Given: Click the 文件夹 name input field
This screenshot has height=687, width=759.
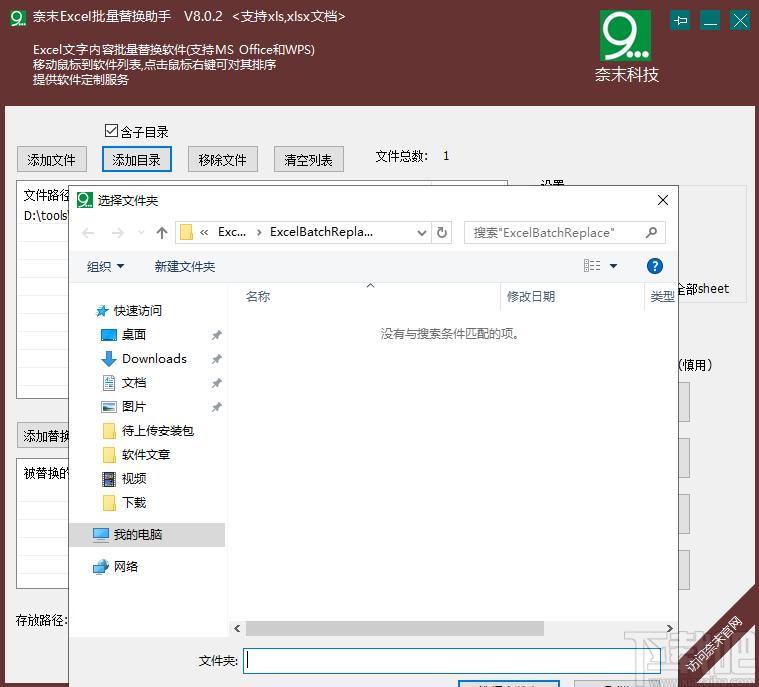Looking at the screenshot, I should click(452, 660).
